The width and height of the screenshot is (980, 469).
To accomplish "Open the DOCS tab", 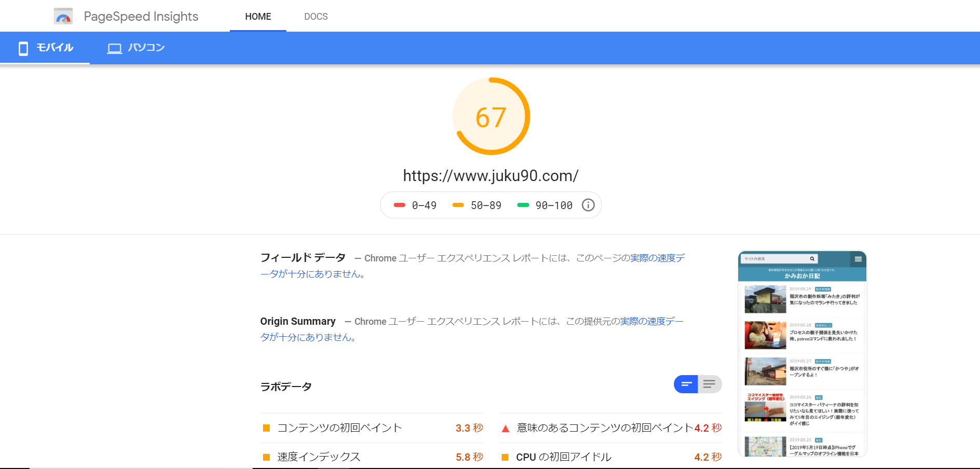I will click(316, 17).
